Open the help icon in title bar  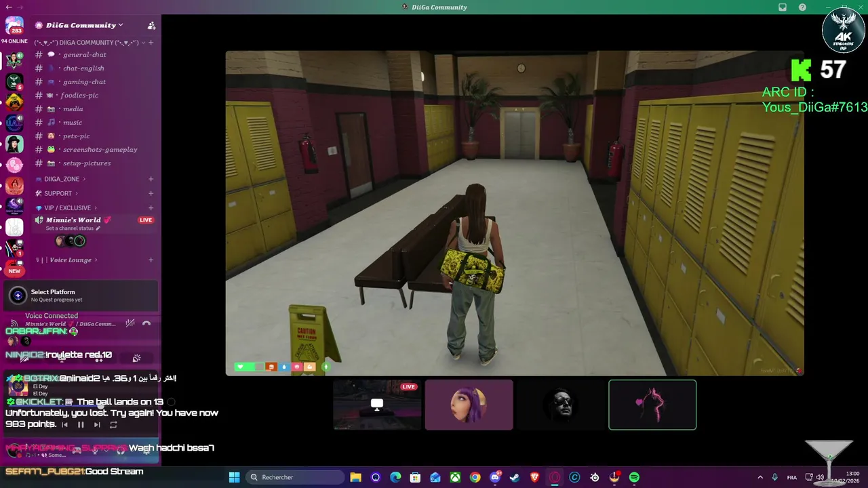pos(802,7)
